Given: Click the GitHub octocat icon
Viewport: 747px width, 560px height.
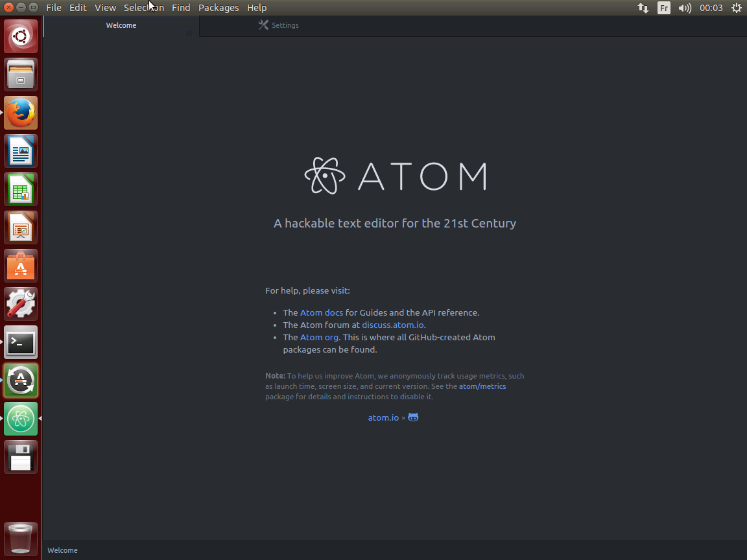Looking at the screenshot, I should (x=413, y=417).
